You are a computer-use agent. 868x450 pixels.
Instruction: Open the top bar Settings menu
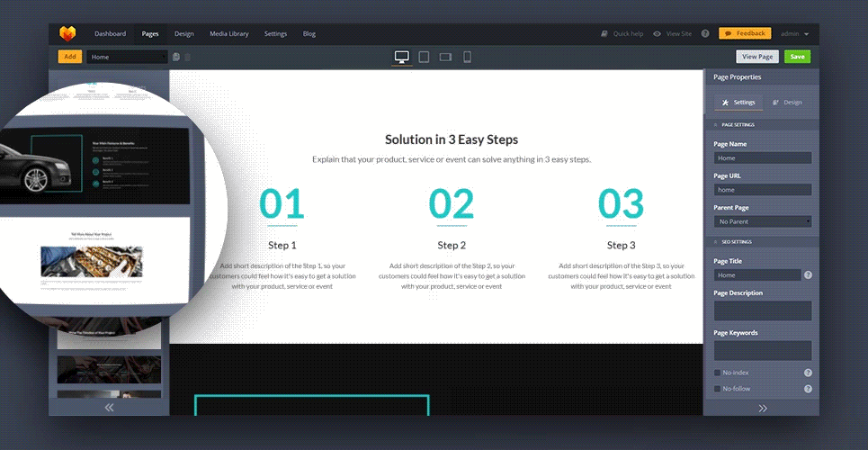tap(275, 34)
